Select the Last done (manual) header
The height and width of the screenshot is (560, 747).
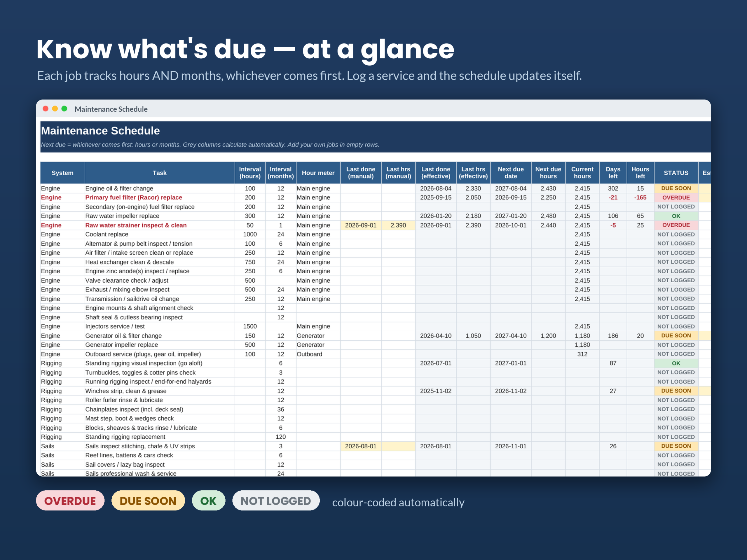click(361, 173)
